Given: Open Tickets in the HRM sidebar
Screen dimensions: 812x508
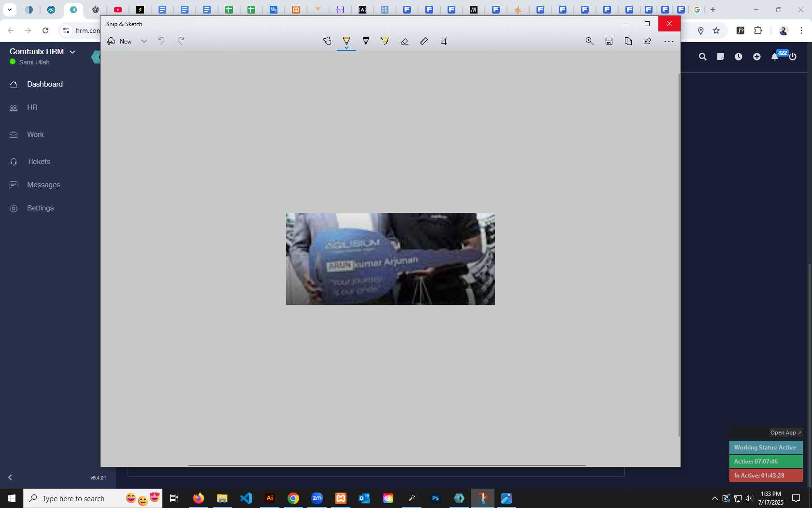Looking at the screenshot, I should click(39, 162).
